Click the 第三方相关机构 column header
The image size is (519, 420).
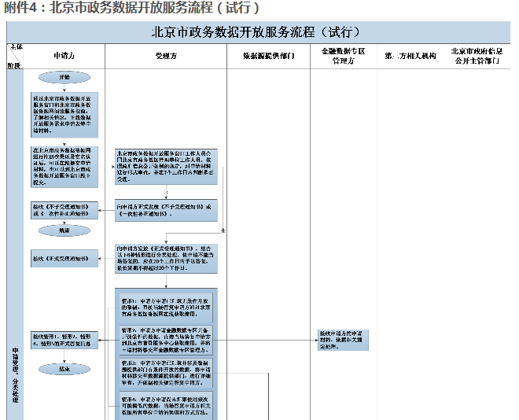(x=410, y=57)
